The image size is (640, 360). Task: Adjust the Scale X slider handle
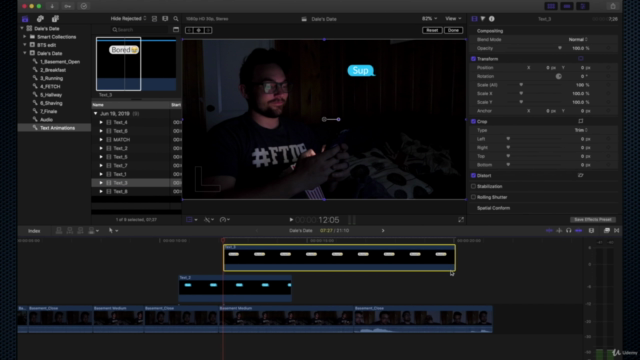(x=521, y=93)
